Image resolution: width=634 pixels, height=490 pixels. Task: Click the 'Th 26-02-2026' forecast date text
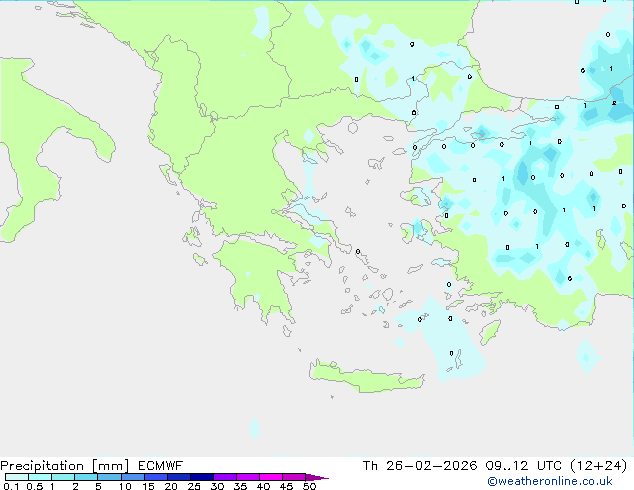(x=420, y=466)
